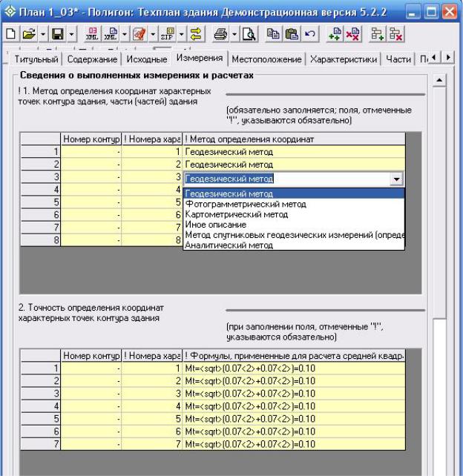
Task: Undo with the curved blue arrow icon
Action: pos(310,33)
